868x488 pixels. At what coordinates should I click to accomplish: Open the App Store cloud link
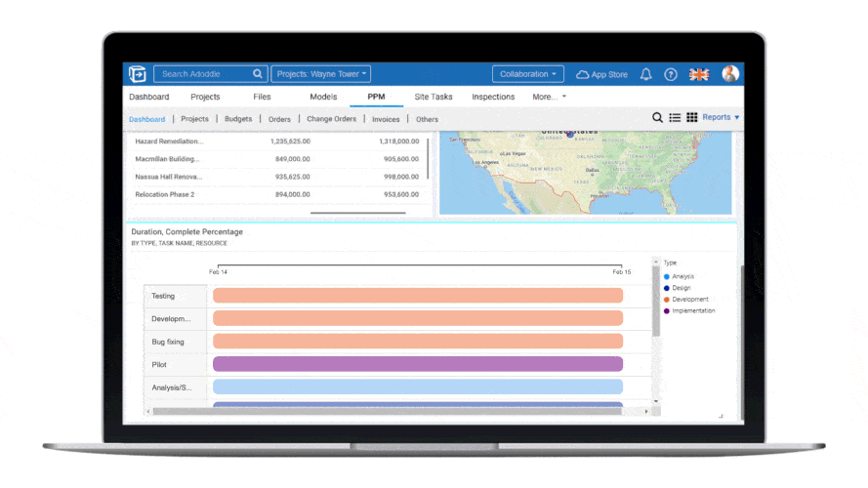(601, 74)
